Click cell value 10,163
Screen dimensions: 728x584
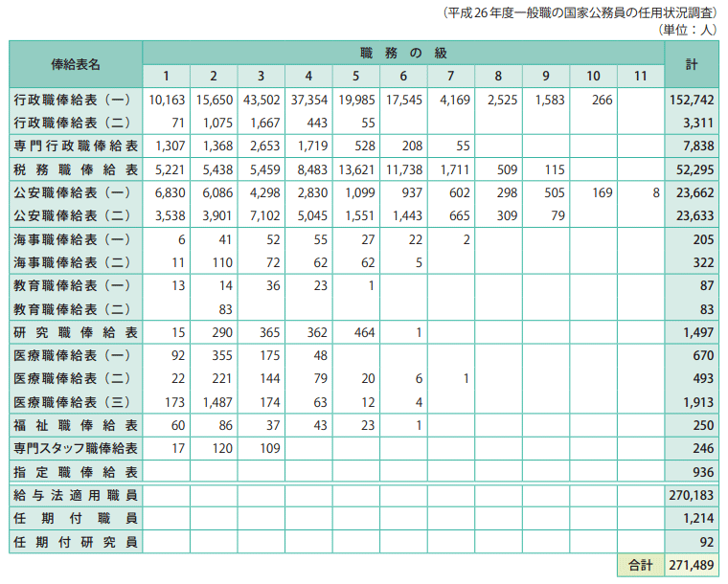[x=167, y=100]
